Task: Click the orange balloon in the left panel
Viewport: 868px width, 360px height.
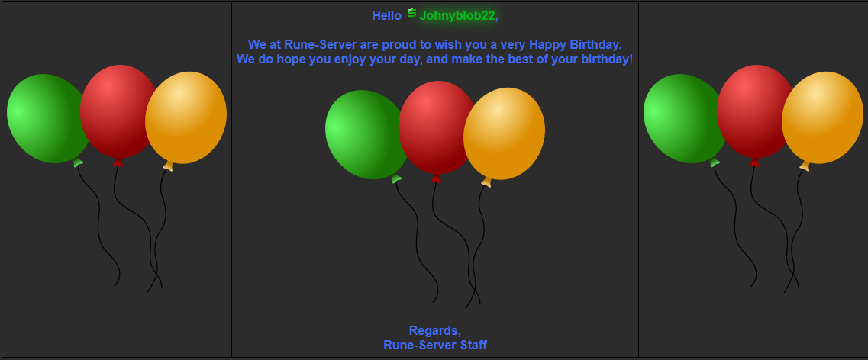Action: click(x=186, y=117)
